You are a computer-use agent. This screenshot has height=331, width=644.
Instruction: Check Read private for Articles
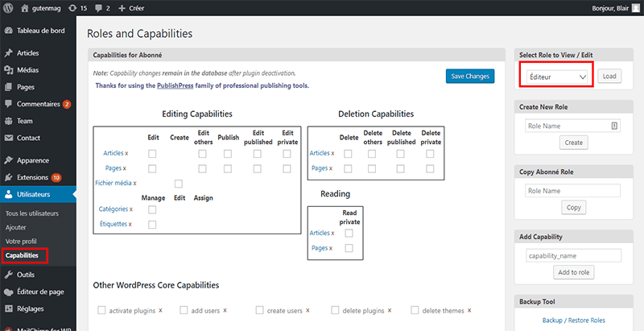(349, 234)
